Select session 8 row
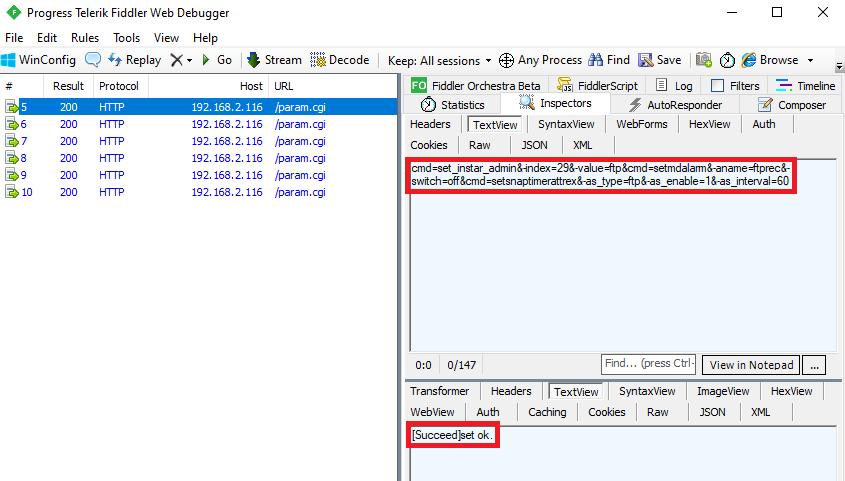 (x=198, y=158)
